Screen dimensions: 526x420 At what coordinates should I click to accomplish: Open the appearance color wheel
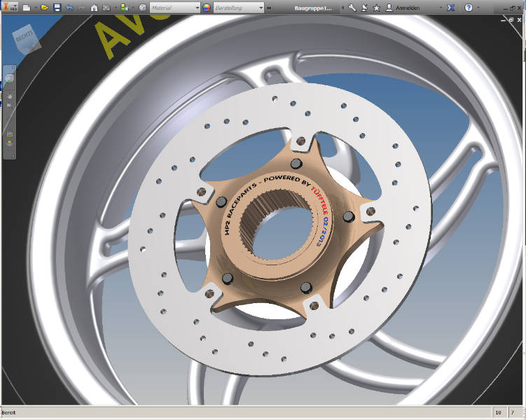coord(207,8)
